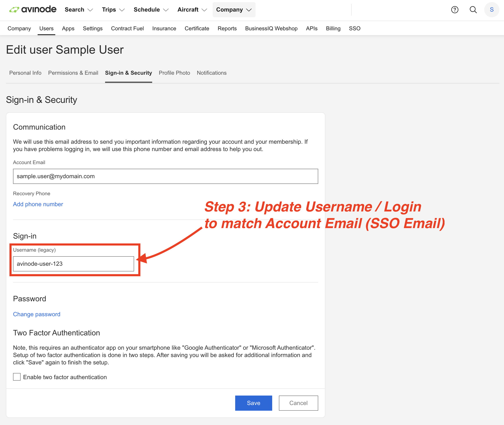Click the Change password link

tap(37, 314)
